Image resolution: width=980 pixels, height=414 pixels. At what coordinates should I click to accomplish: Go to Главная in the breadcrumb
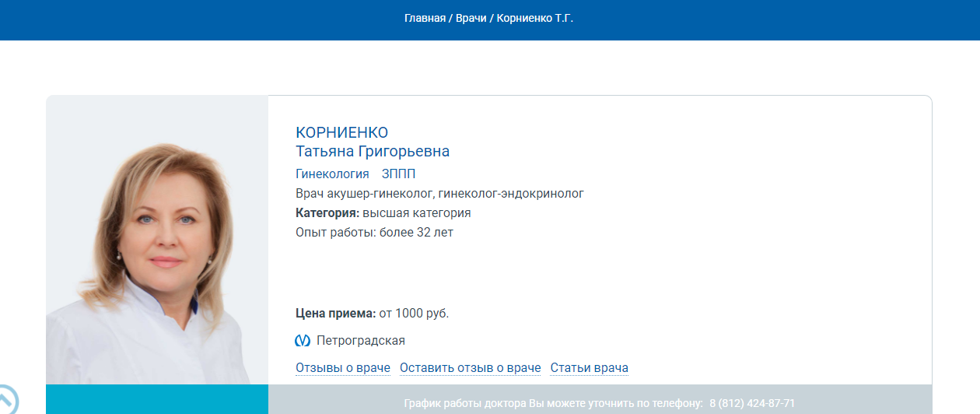click(x=425, y=17)
